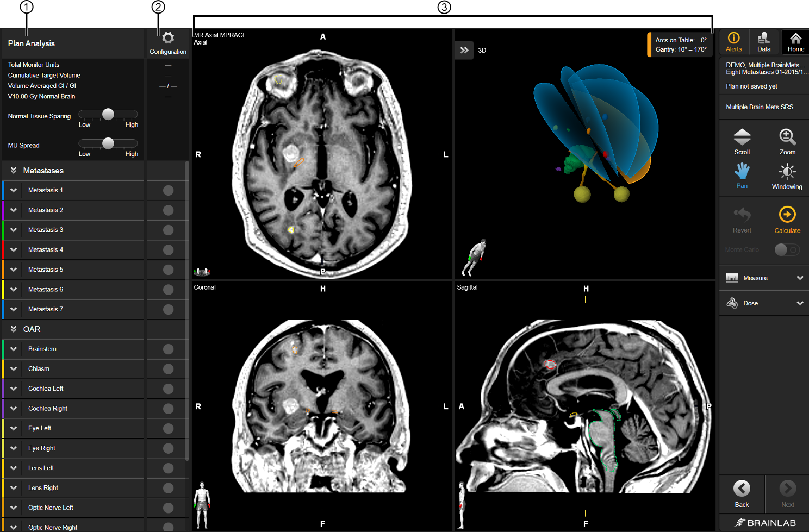Click the Measure ruler icon

coord(732,278)
